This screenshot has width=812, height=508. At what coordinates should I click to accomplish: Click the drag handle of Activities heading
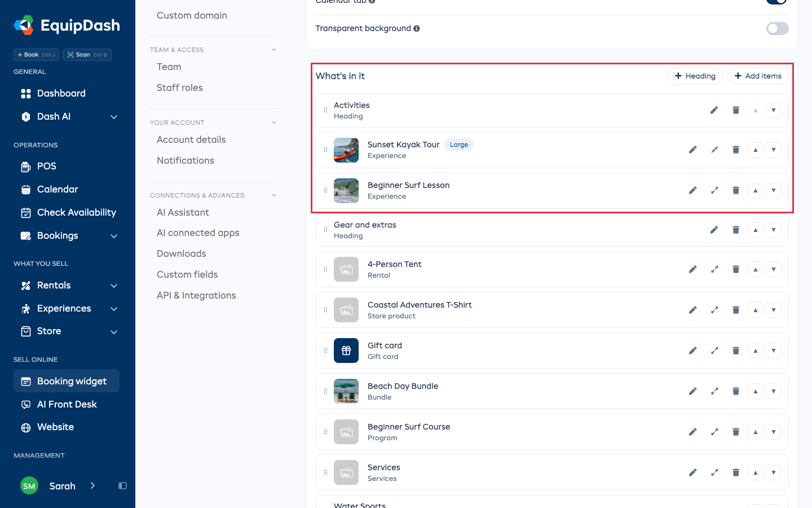coord(325,110)
